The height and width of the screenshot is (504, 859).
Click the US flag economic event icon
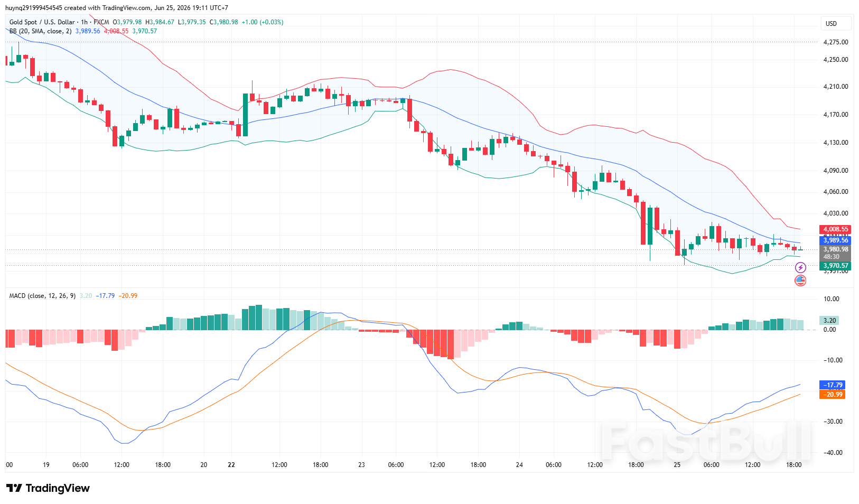coord(800,281)
